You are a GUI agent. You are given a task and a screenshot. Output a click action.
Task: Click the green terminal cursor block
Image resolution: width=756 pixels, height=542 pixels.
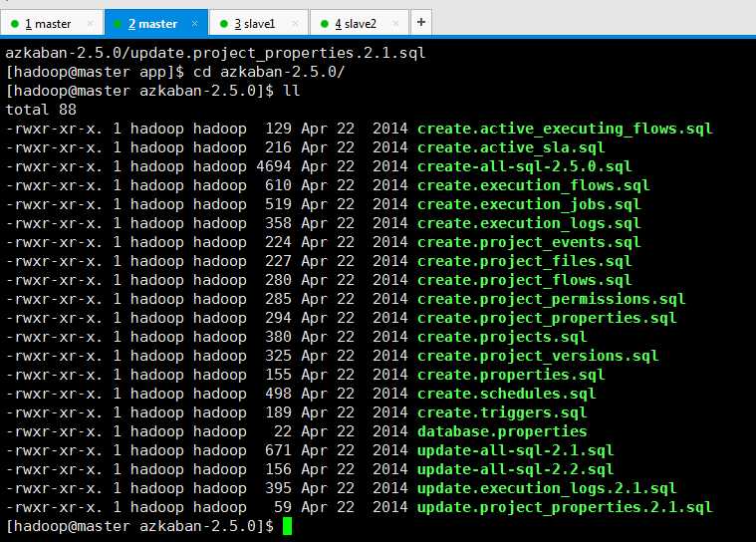click(287, 526)
